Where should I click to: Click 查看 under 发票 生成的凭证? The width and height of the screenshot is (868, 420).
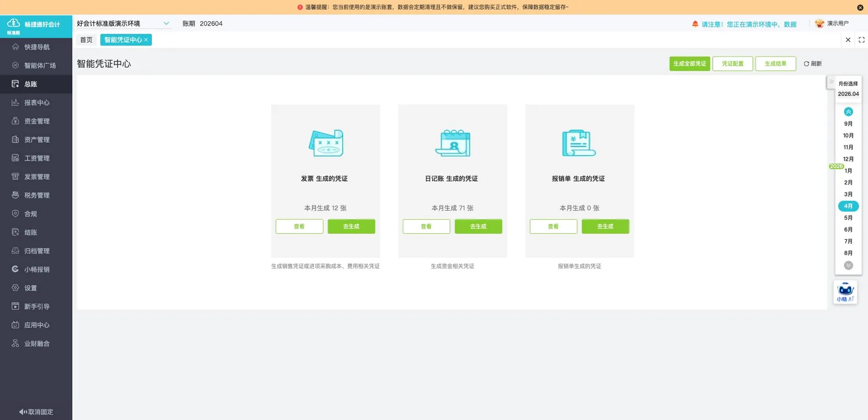(299, 226)
